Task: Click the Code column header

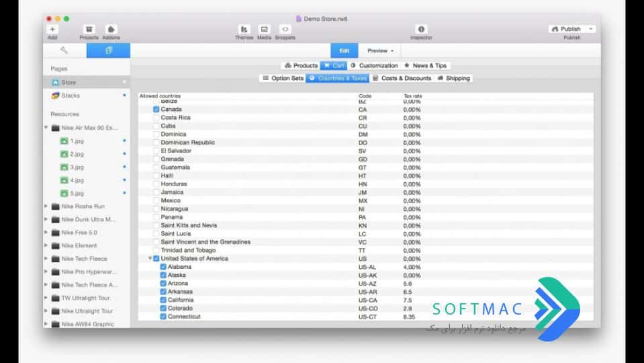Action: point(365,95)
